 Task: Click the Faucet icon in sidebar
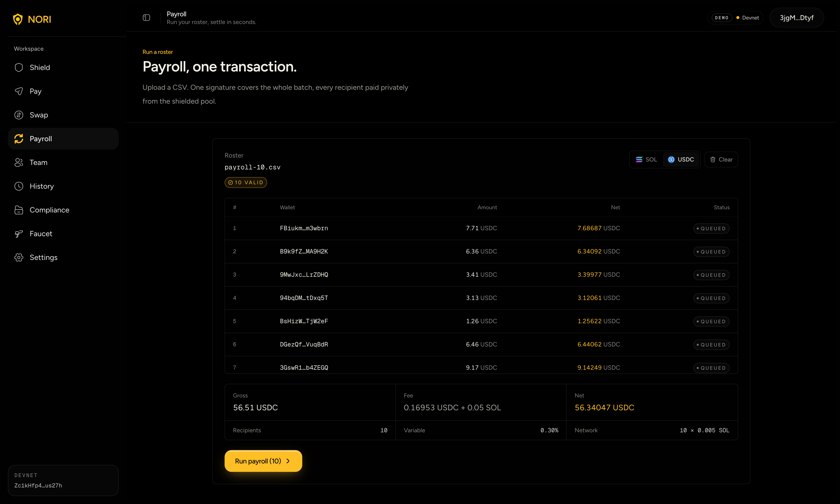coord(19,234)
